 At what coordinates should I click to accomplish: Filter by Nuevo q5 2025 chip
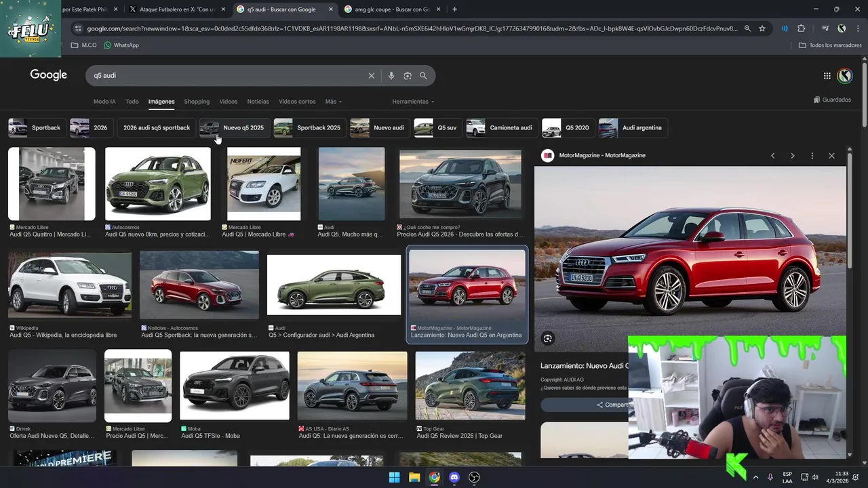[x=235, y=127]
